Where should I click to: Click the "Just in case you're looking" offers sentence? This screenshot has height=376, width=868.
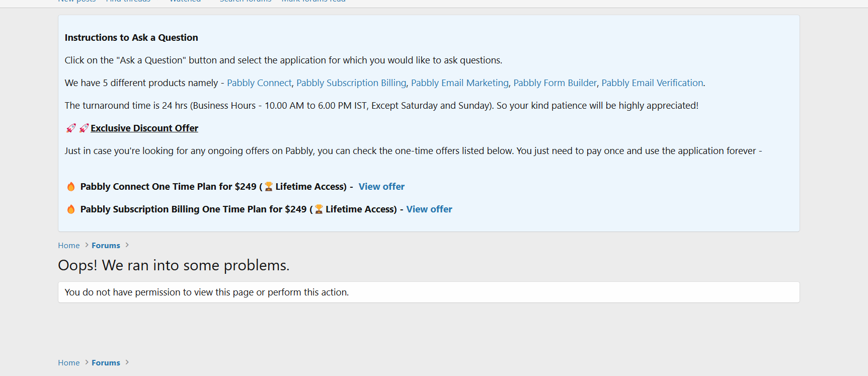[413, 151]
